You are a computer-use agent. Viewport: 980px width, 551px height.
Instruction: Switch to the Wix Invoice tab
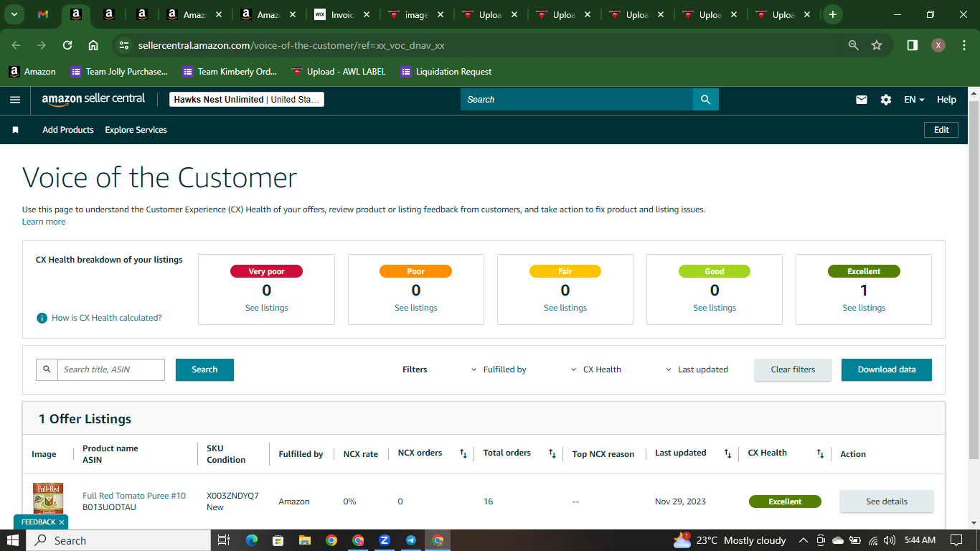[344, 14]
